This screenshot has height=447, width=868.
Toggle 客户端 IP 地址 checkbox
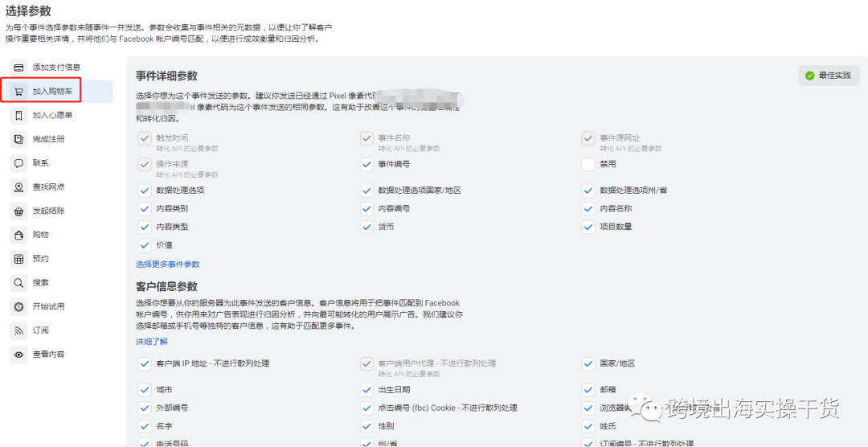coord(145,363)
